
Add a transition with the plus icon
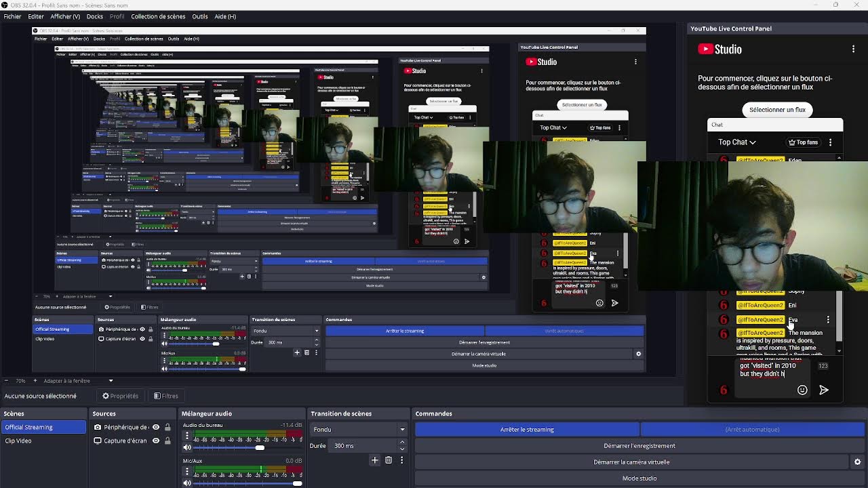(374, 460)
